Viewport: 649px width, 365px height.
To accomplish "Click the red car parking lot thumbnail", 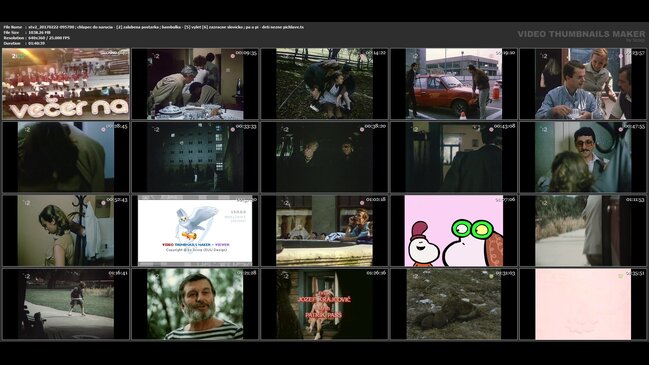I will [x=454, y=84].
